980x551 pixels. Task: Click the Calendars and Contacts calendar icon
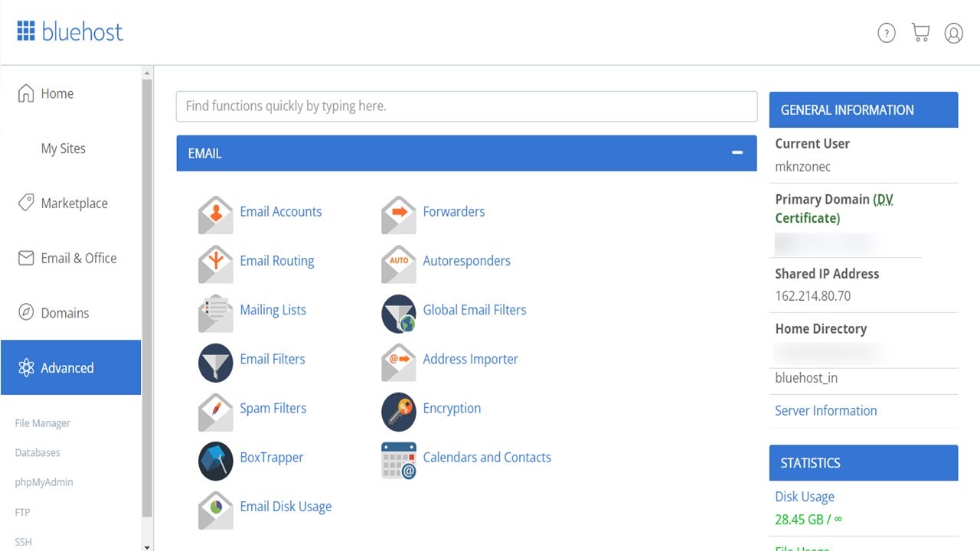399,461
